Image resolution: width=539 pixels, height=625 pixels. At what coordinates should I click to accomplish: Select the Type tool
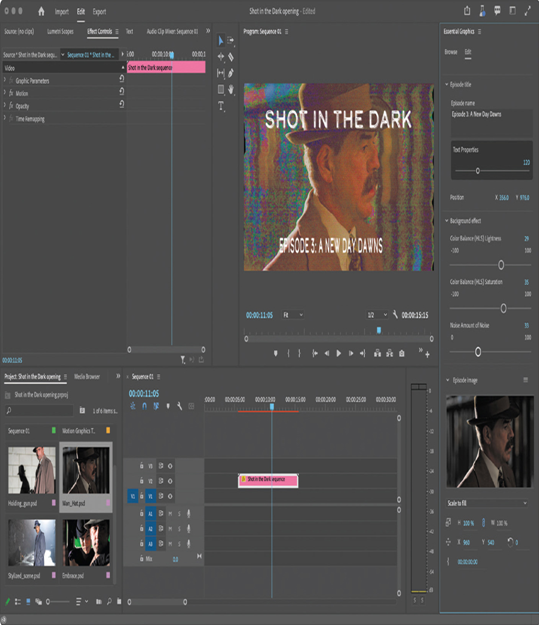(x=221, y=106)
